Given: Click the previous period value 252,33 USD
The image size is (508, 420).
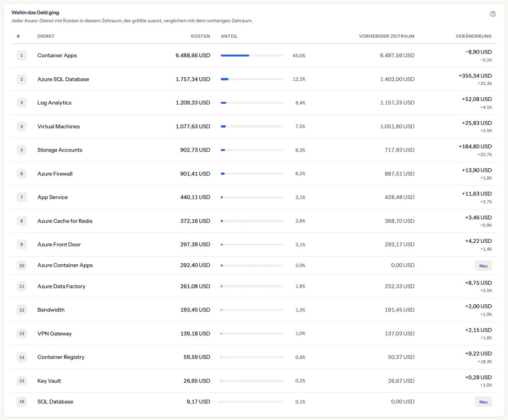Looking at the screenshot, I should [x=400, y=286].
